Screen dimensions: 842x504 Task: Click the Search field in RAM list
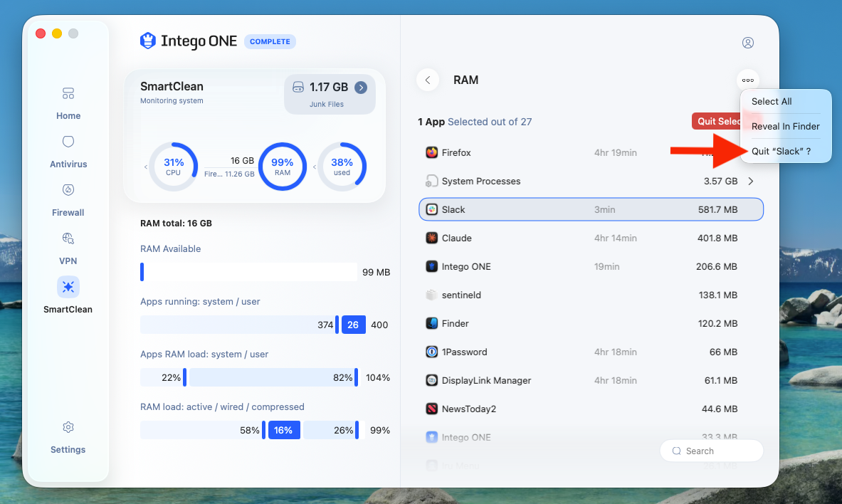point(712,451)
